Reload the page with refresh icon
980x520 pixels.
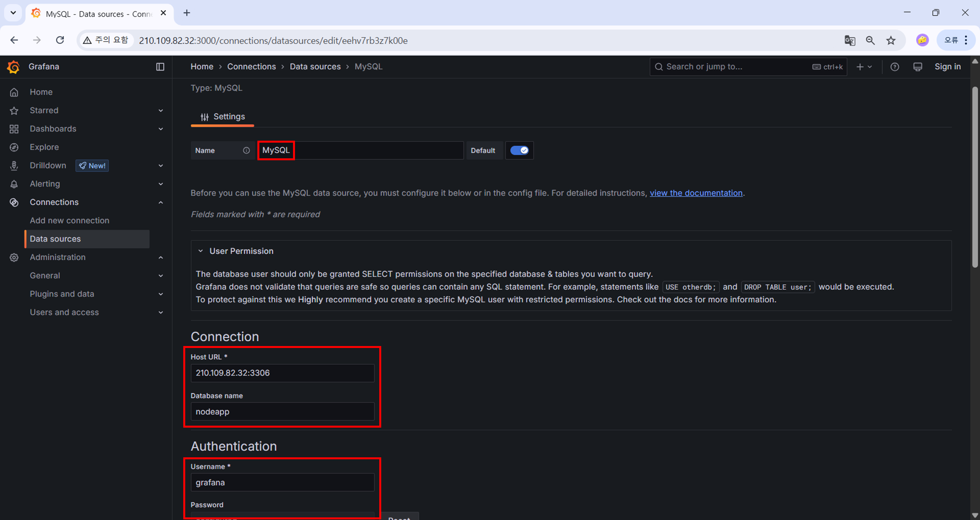[x=60, y=40]
